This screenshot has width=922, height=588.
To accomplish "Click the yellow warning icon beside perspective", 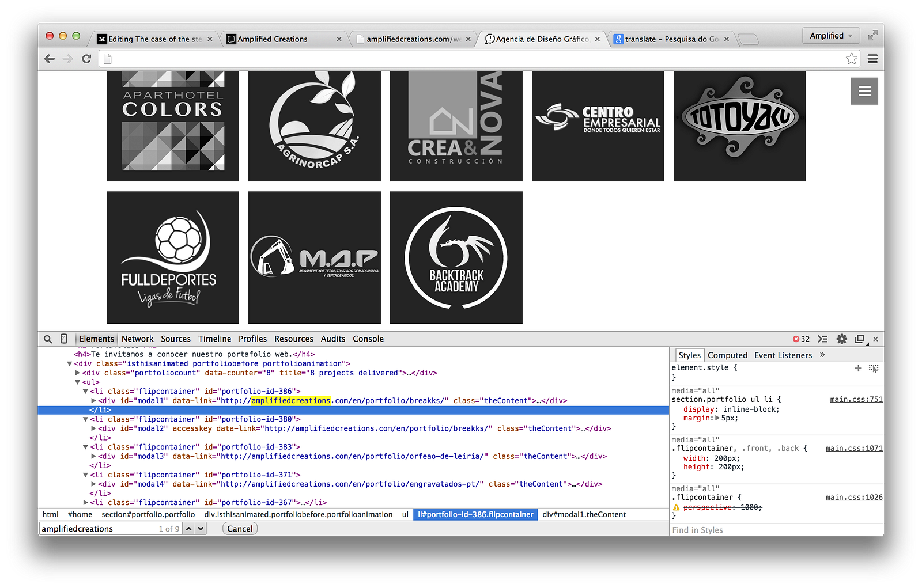I will click(x=677, y=507).
